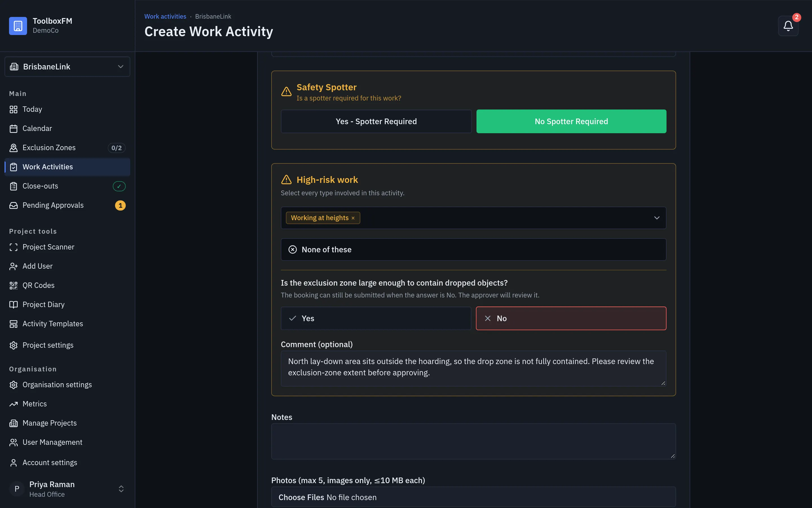Click the High-risk work warning icon
The height and width of the screenshot is (508, 812).
(286, 180)
